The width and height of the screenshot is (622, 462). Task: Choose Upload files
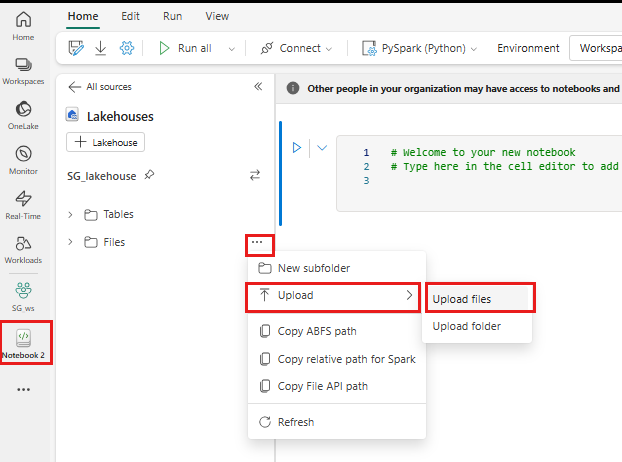coord(478,299)
